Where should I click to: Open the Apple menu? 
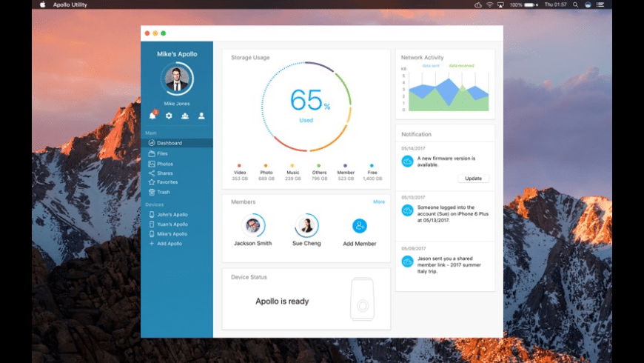[42, 4]
